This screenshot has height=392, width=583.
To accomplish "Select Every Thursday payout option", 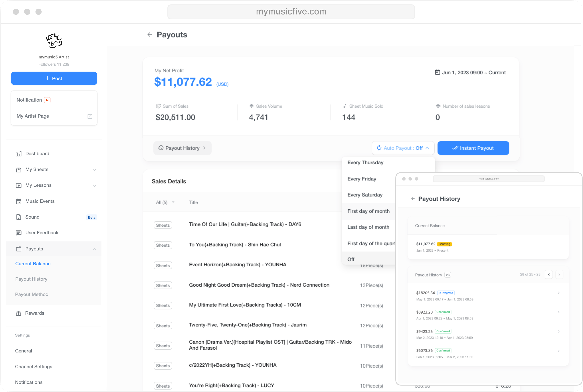I will tap(365, 163).
